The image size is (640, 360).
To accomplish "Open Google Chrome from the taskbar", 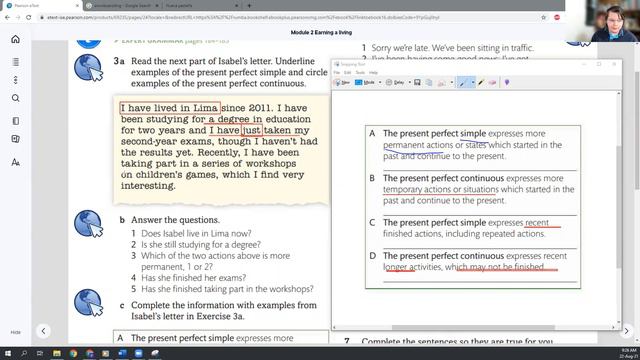I will coord(73,353).
